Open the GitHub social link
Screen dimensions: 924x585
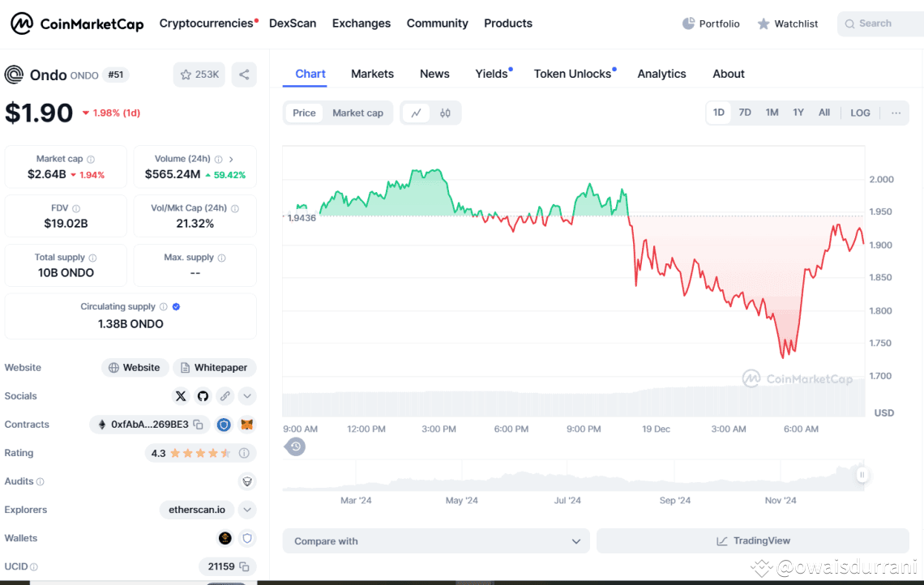(203, 396)
